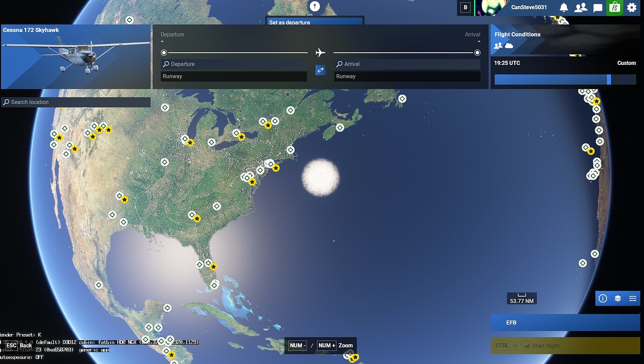644x364 pixels.
Task: Open the departure Runway selector
Action: click(x=233, y=76)
